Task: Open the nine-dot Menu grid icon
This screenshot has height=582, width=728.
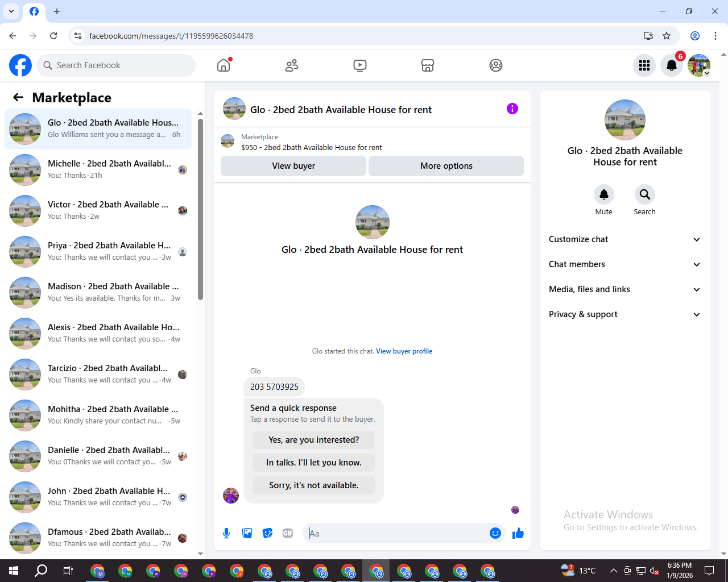Action: tap(644, 65)
